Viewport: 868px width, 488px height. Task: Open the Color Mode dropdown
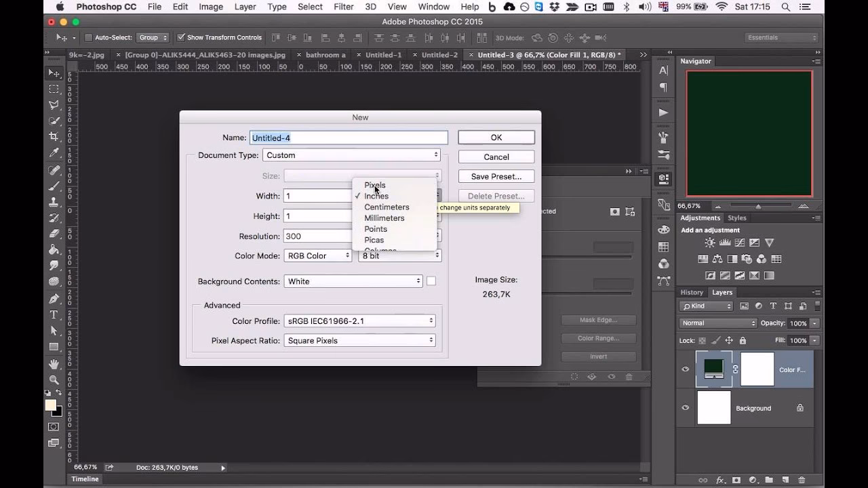pyautogui.click(x=319, y=256)
